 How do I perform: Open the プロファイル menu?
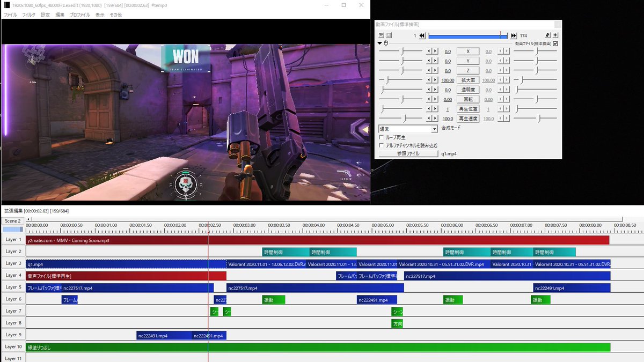coord(80,15)
